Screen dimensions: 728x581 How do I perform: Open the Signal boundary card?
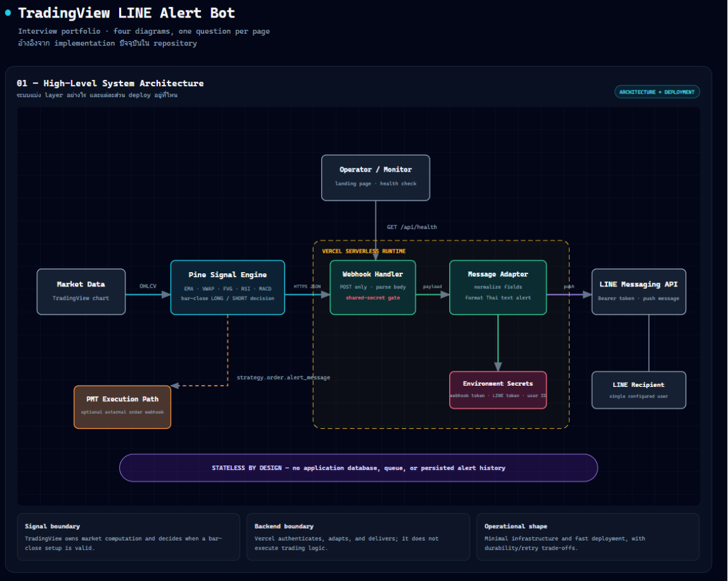tap(129, 537)
